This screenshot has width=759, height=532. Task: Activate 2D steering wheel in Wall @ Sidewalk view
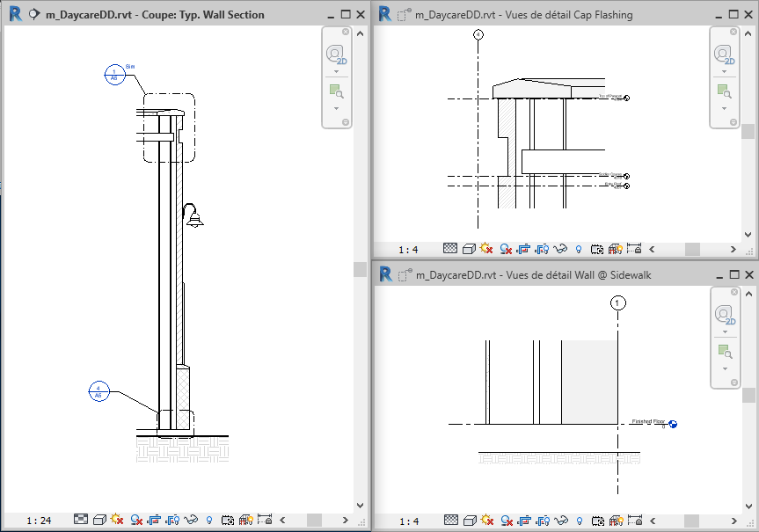pyautogui.click(x=725, y=315)
